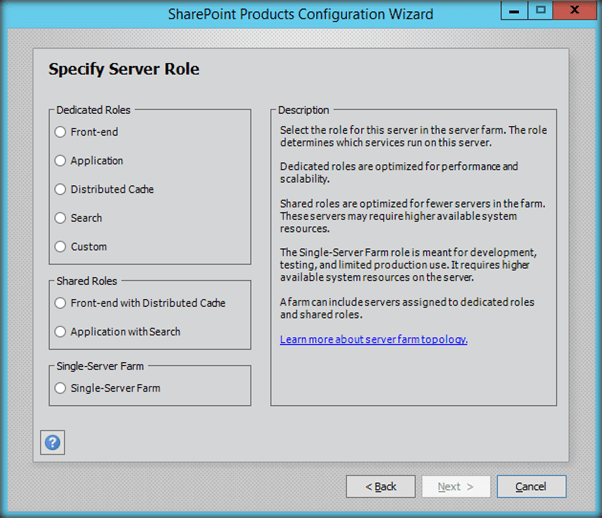Screen dimensions: 602x518
Task: Minimize the SharePoint wizard window
Action: click(518, 10)
